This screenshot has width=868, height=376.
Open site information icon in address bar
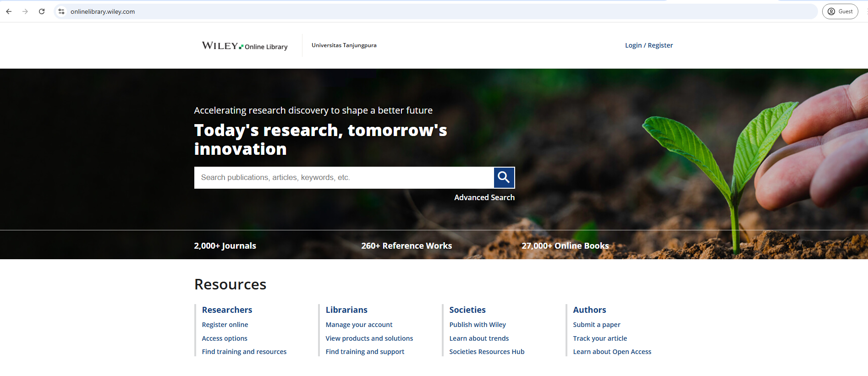coord(61,11)
